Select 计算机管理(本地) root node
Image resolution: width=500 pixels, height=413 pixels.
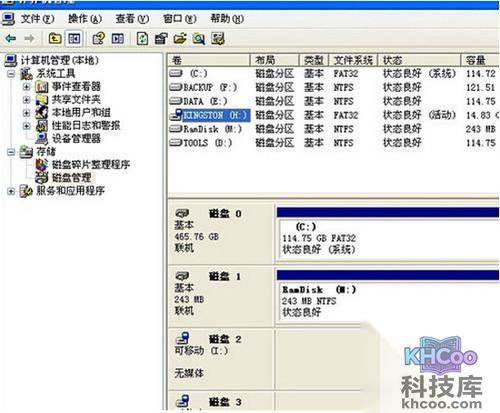coord(60,60)
